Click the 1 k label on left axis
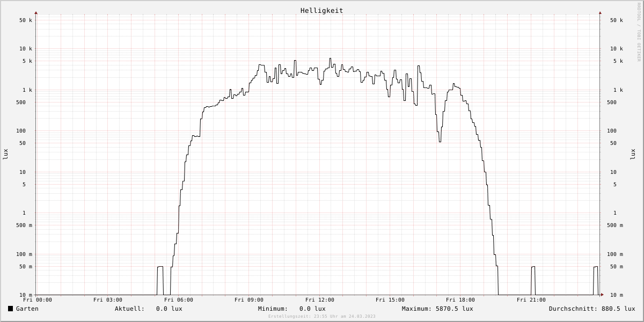 27,90
